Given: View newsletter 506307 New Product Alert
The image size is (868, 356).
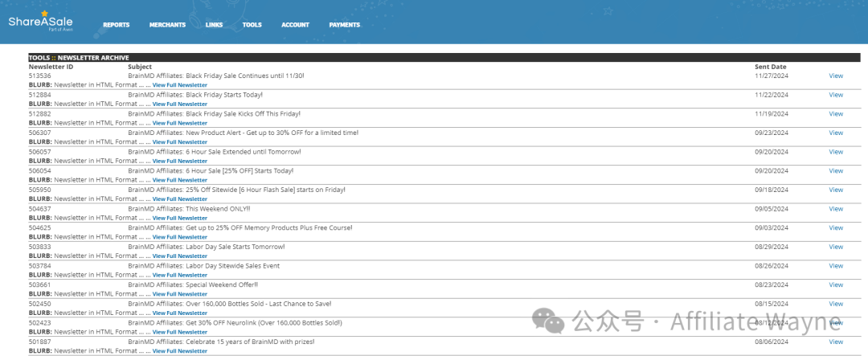Looking at the screenshot, I should pyautogui.click(x=836, y=133).
